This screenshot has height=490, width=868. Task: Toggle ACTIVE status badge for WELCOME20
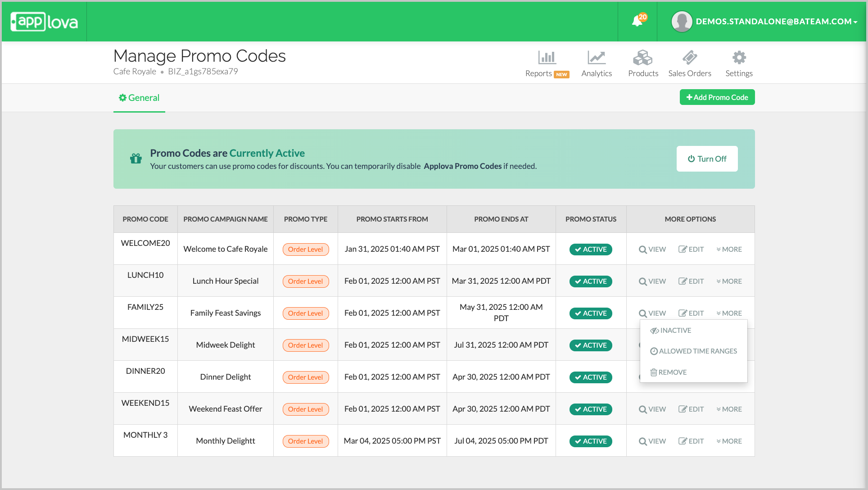tap(590, 250)
